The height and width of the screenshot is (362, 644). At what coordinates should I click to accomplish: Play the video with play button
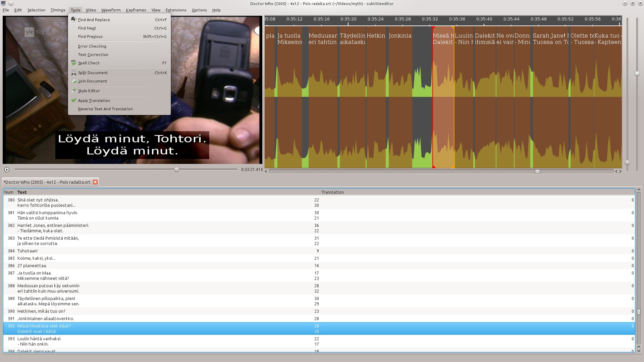pyautogui.click(x=7, y=170)
